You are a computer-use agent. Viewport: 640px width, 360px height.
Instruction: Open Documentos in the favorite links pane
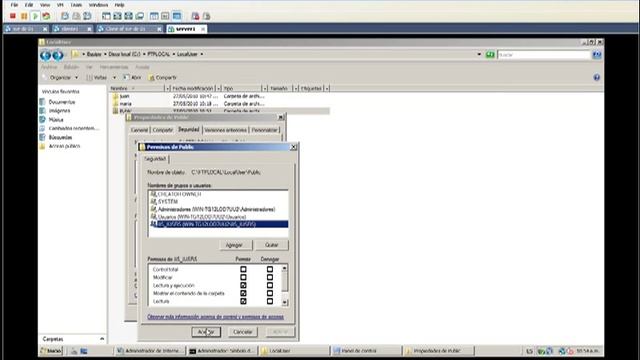coord(62,102)
